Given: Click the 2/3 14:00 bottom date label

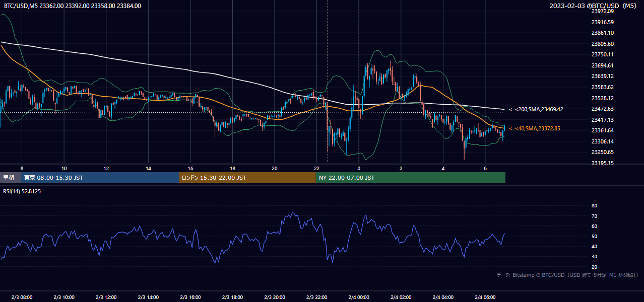Looking at the screenshot, I should point(148,297).
